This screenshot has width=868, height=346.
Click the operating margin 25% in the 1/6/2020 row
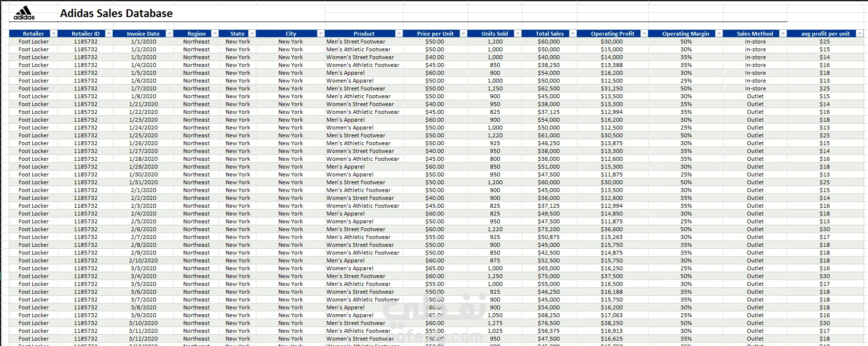point(686,81)
